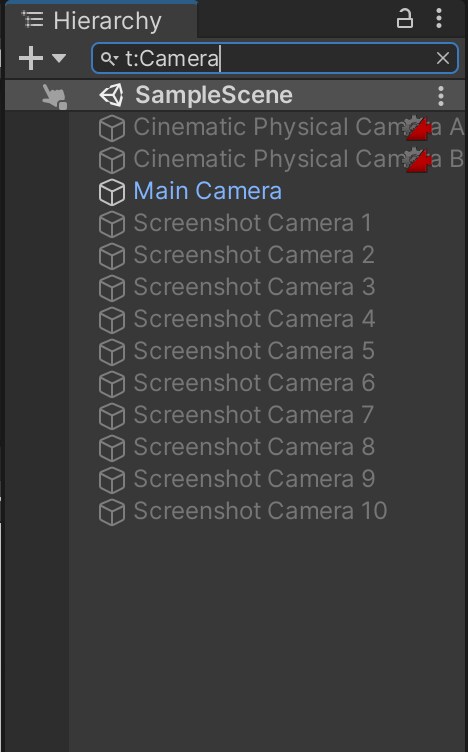The image size is (468, 752).
Task: Toggle the Hierarchy panel lock icon
Action: point(404,19)
